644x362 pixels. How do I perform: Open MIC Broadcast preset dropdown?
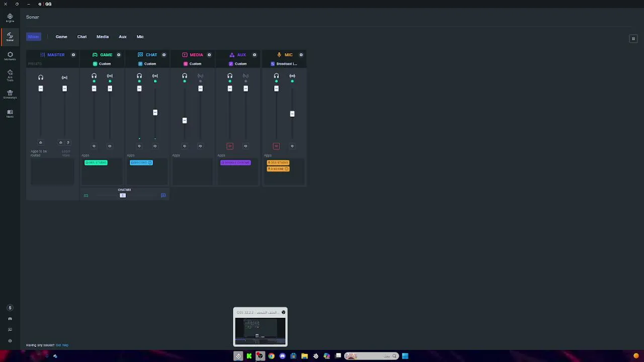[284, 64]
